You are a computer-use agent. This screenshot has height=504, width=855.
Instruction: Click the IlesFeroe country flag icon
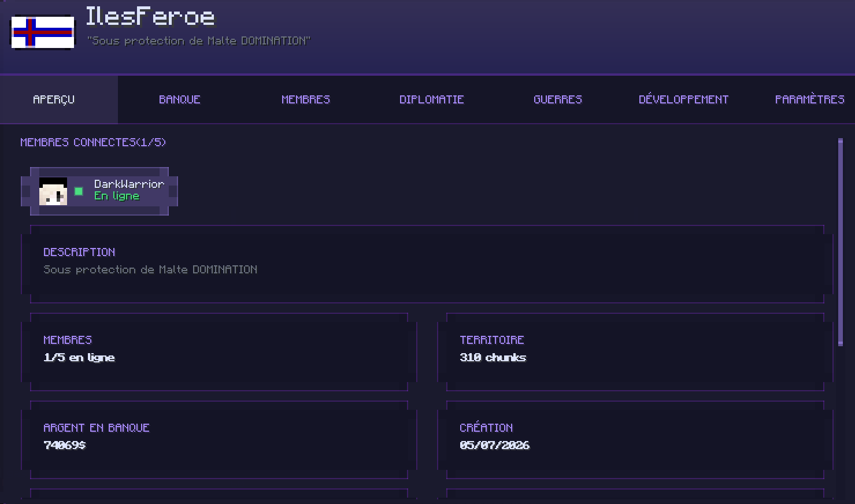click(x=43, y=32)
